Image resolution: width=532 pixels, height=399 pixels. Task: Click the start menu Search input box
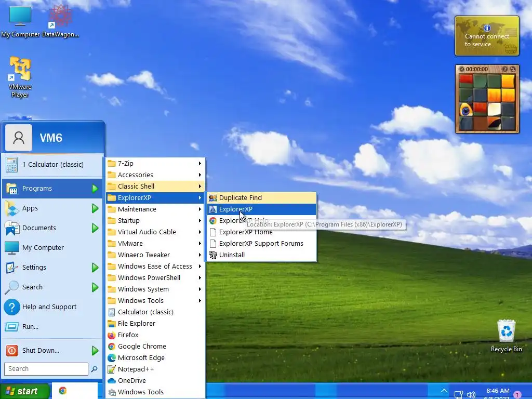[46, 369]
